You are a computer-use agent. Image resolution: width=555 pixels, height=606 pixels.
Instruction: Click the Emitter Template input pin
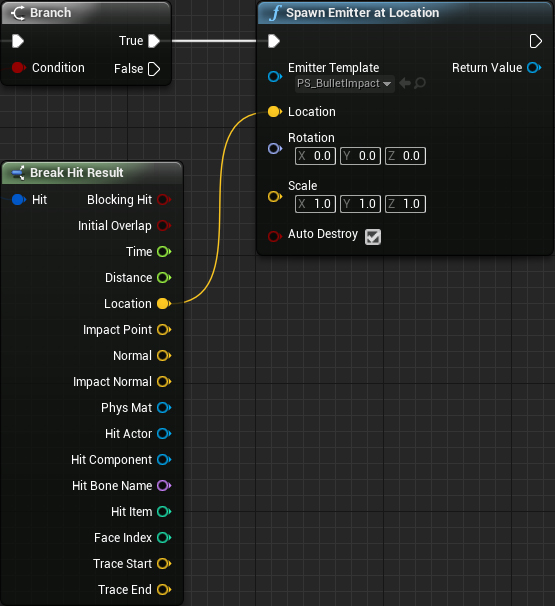point(275,77)
